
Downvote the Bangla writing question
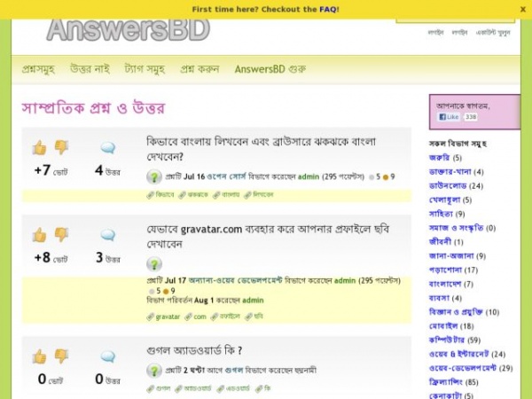61,147
